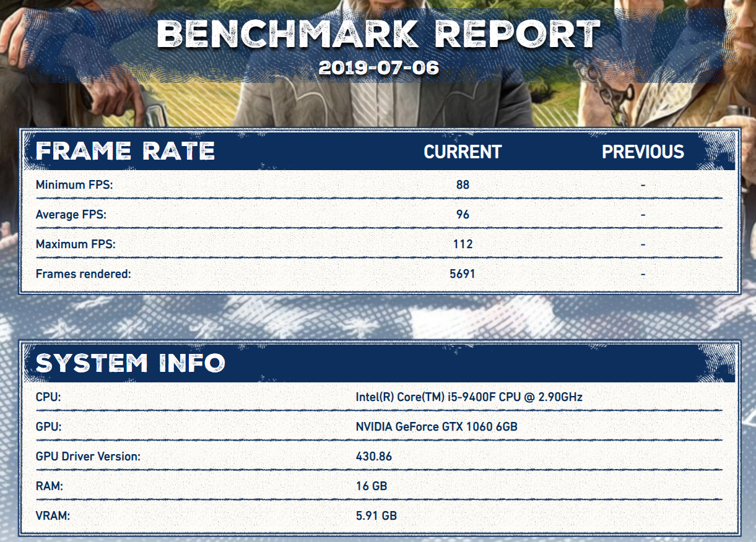Click the Intel Core i5-9400F CPU value
756x542 pixels.
coord(469,397)
